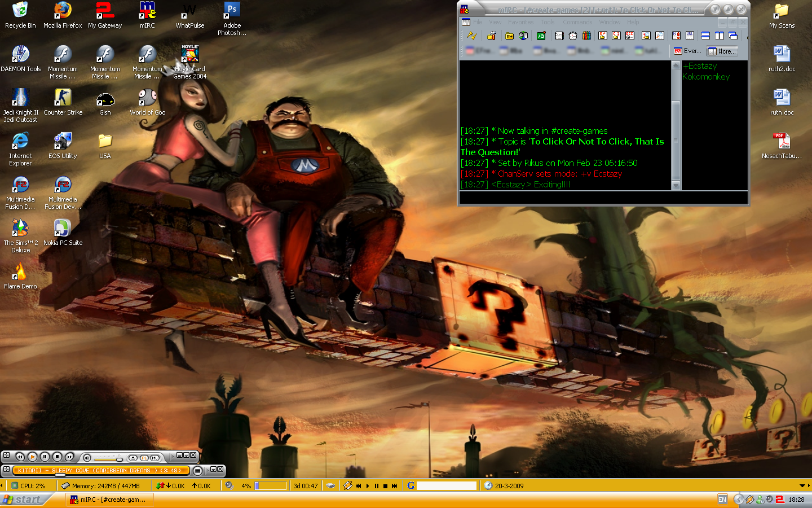Open the mIRC address book icon
The image size is (812, 508).
(x=559, y=36)
